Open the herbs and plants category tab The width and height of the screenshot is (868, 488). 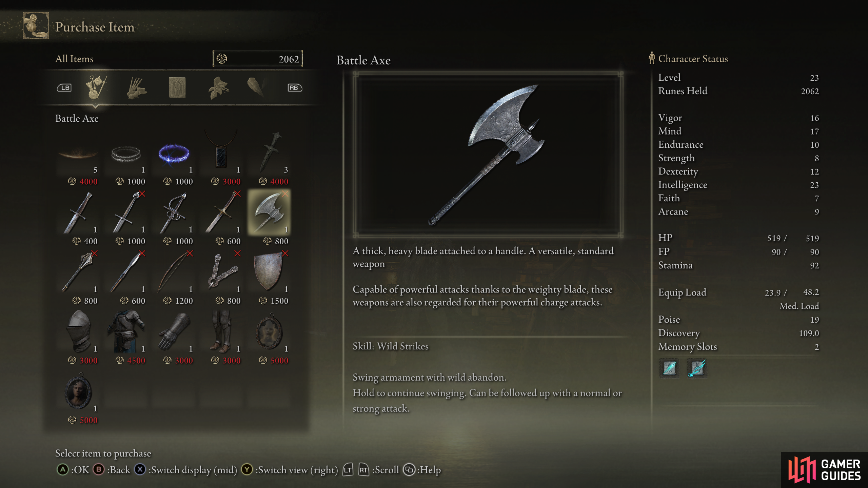pyautogui.click(x=219, y=87)
